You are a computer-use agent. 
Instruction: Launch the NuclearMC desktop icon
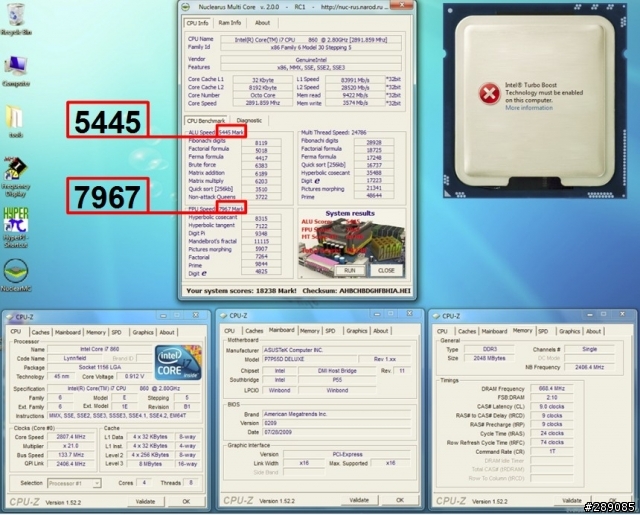(16, 275)
